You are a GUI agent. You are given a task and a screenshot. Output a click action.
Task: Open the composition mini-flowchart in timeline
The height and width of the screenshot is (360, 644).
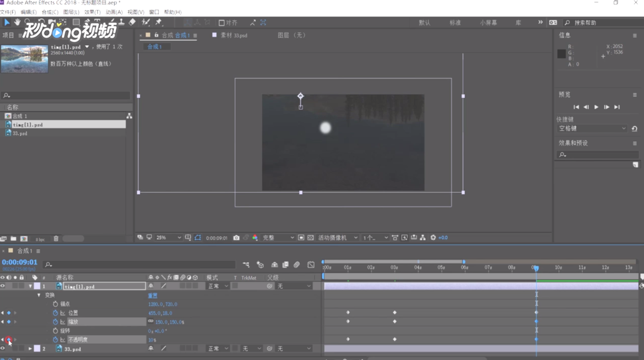click(246, 265)
